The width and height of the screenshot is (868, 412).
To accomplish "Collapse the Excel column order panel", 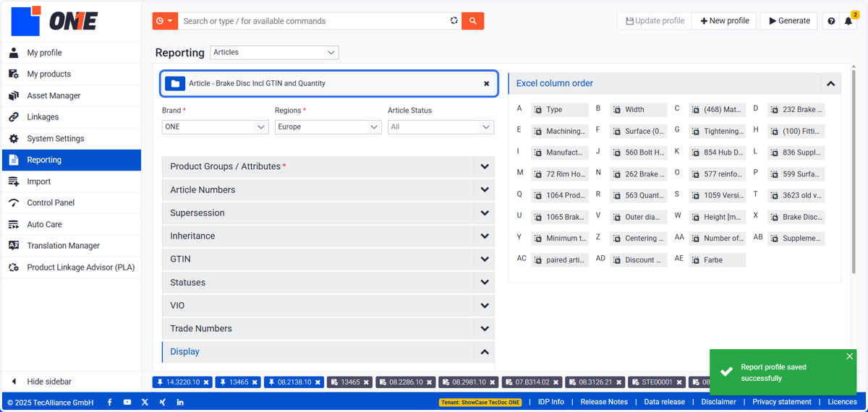I will 830,84.
